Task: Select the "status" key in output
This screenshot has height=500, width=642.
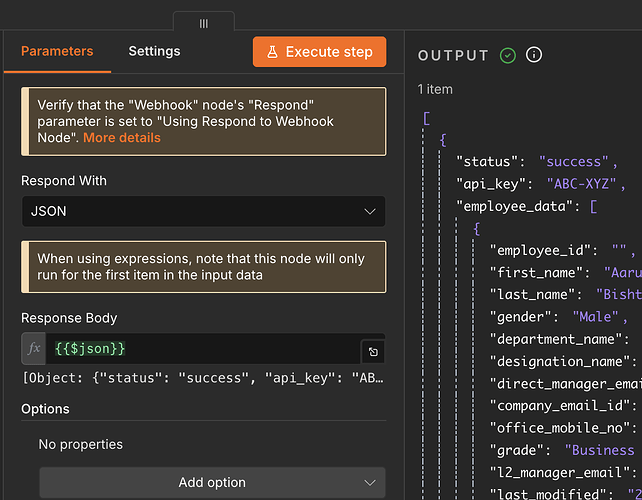Action: [487, 162]
